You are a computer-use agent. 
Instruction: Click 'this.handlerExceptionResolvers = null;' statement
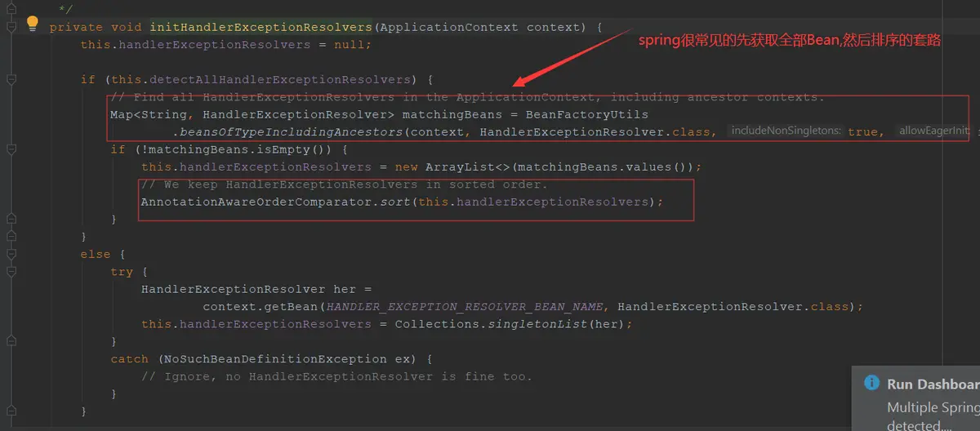225,44
